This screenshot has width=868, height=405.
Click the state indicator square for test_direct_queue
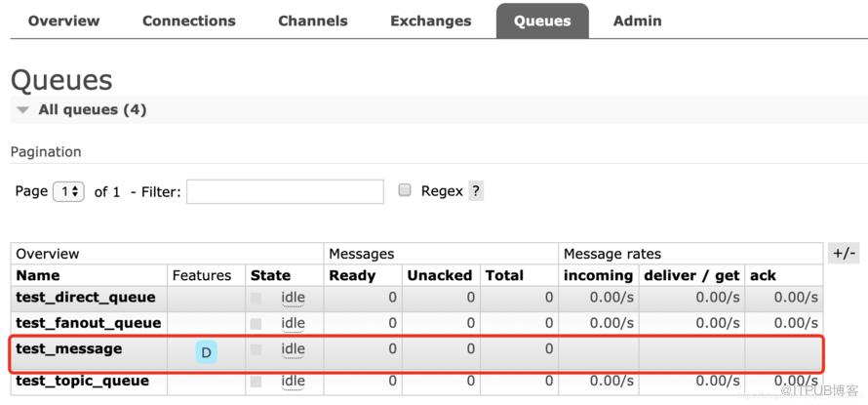[x=256, y=298]
